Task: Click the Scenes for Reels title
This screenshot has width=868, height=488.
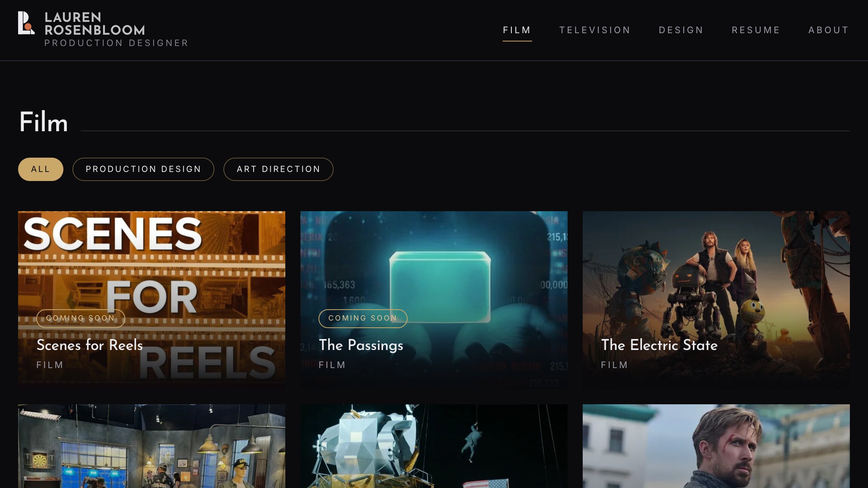Action: (x=90, y=345)
